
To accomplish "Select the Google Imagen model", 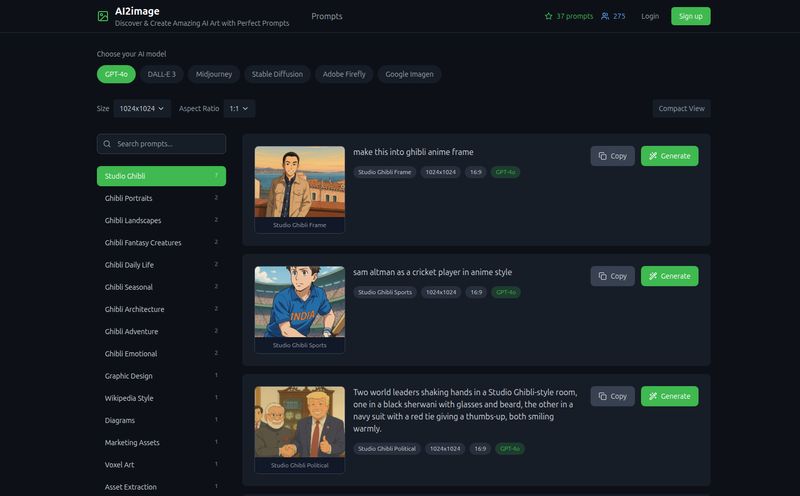I will 409,74.
